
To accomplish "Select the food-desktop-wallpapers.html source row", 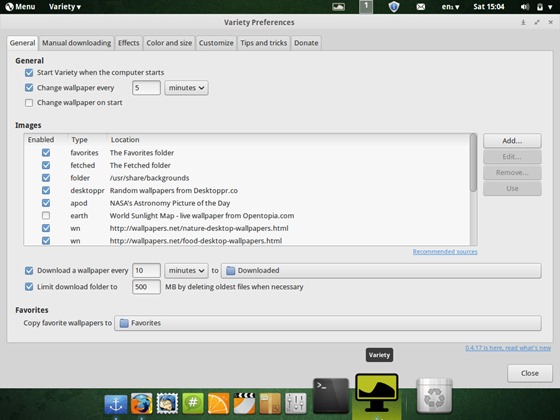I will (247, 241).
